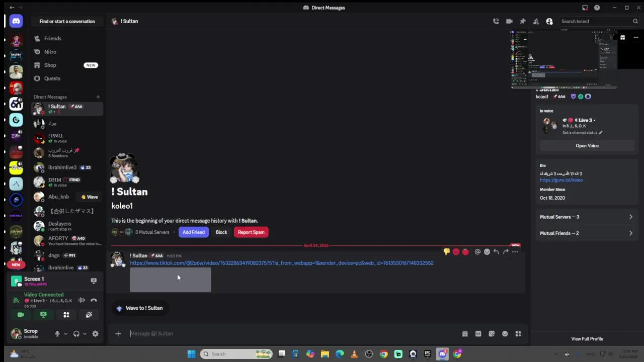Mute the microphone

(x=57, y=334)
